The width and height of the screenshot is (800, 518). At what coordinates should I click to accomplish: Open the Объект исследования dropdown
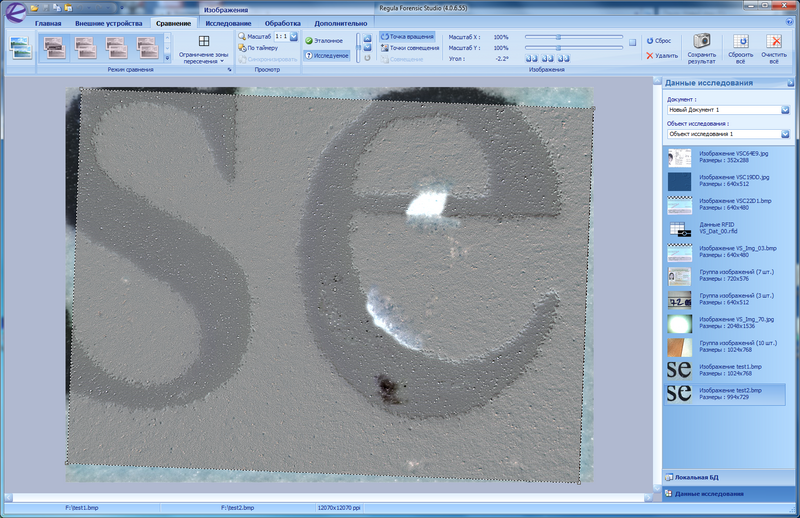[x=785, y=133]
